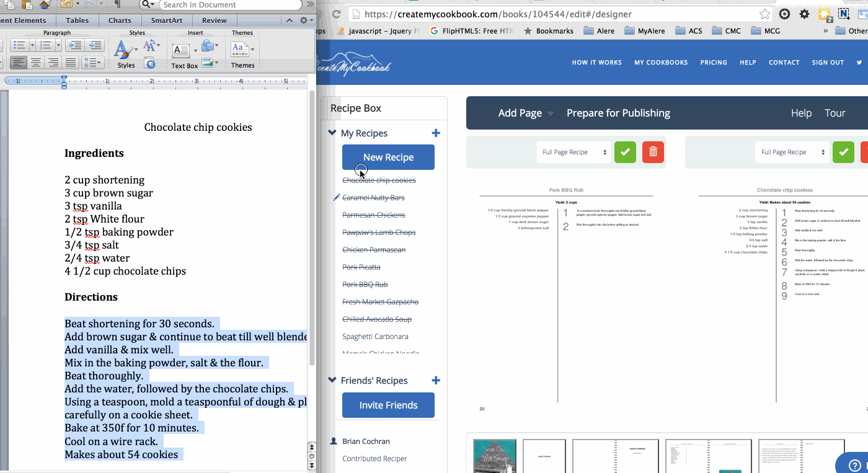Open the Bookmarks star bookmark
Viewport: 868px width, 473px height.
[549, 30]
